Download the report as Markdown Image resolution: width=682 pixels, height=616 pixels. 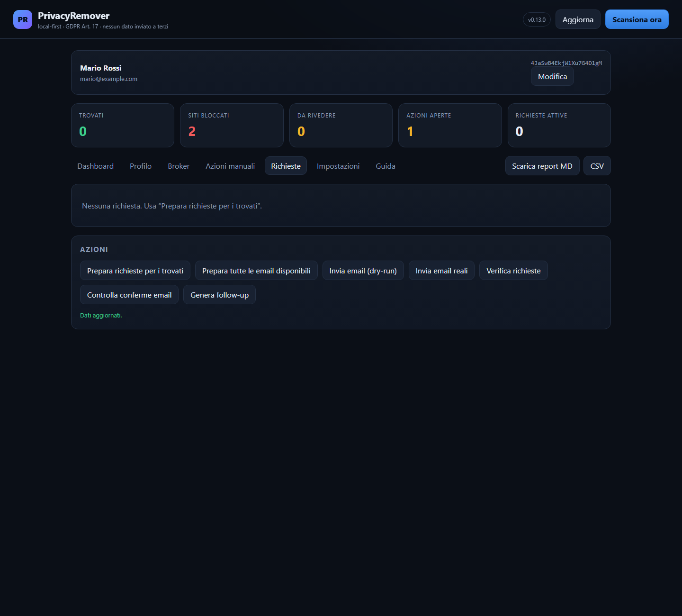[542, 166]
